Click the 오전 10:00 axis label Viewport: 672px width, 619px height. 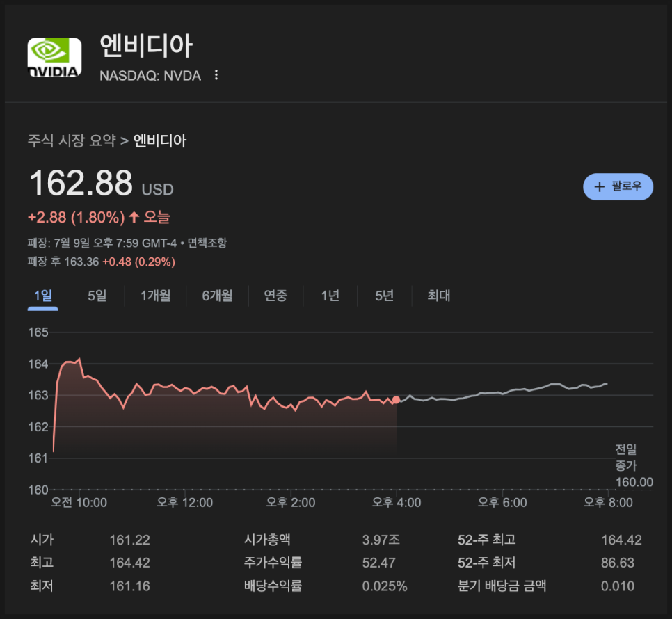(79, 502)
